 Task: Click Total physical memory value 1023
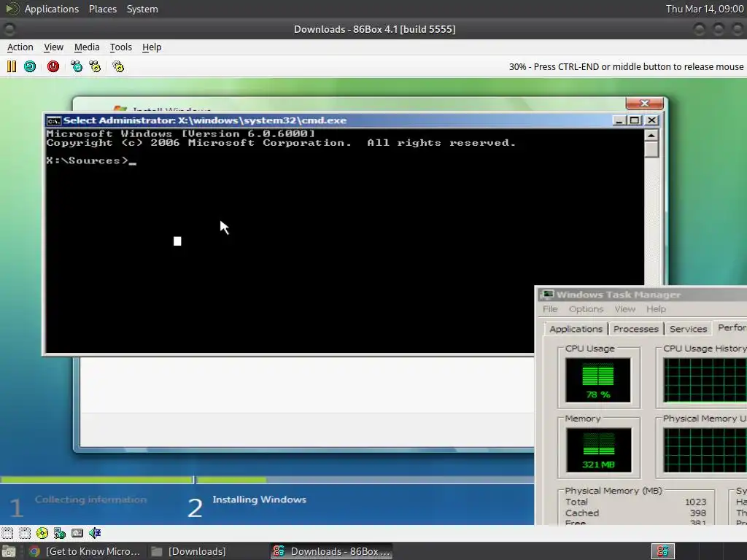[x=695, y=502]
